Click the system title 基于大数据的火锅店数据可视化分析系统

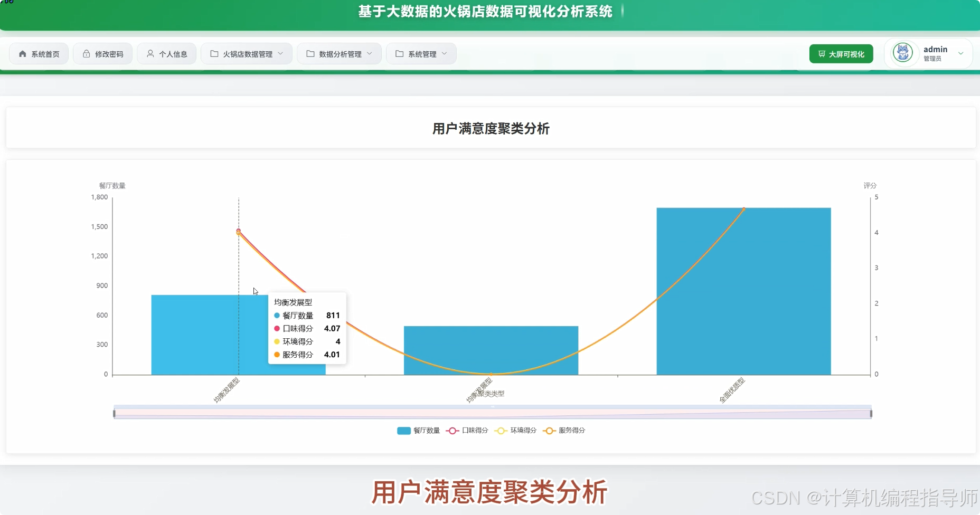click(x=485, y=12)
